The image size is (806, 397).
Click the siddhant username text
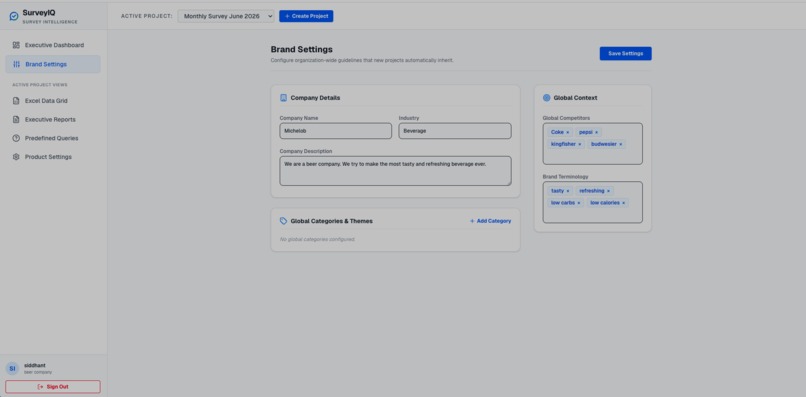35,365
